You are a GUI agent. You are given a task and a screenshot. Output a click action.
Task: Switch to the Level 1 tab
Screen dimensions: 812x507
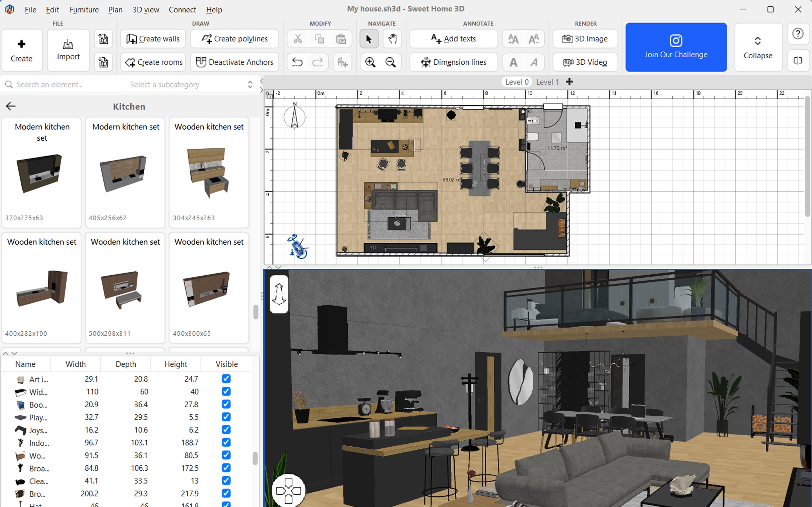(x=547, y=81)
